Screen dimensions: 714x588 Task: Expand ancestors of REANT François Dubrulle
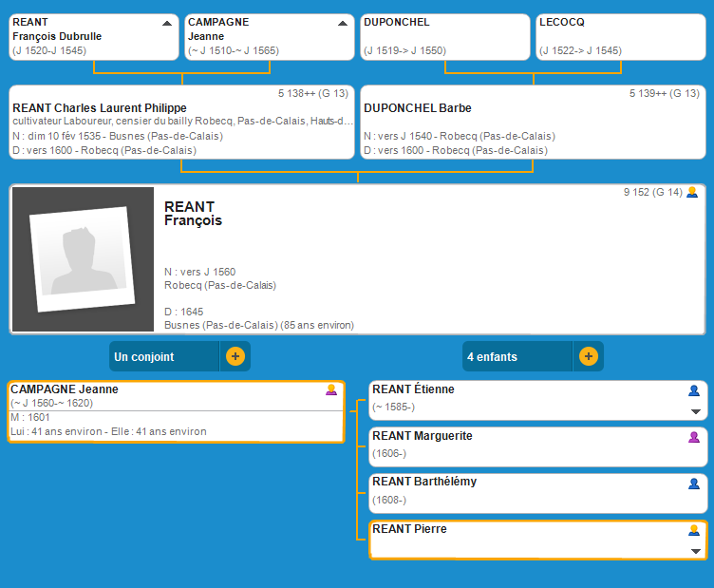click(167, 23)
